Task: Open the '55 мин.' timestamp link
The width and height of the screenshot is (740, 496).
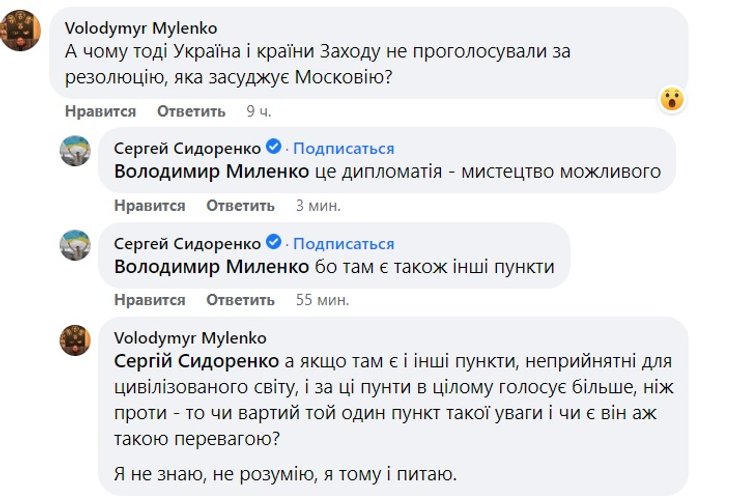Action: [x=322, y=299]
